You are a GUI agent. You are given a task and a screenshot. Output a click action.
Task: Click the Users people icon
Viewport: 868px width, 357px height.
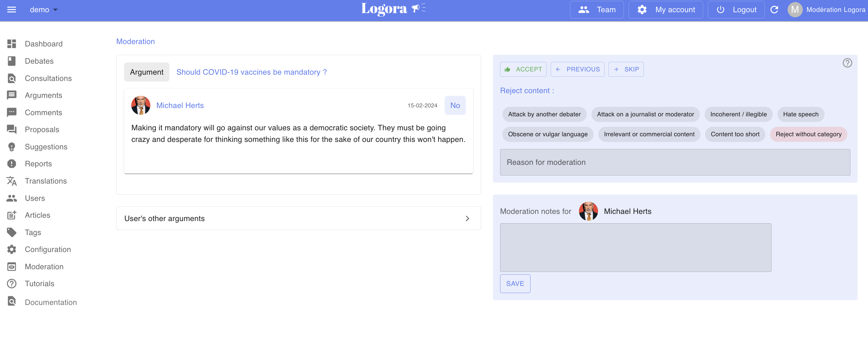coord(11,198)
